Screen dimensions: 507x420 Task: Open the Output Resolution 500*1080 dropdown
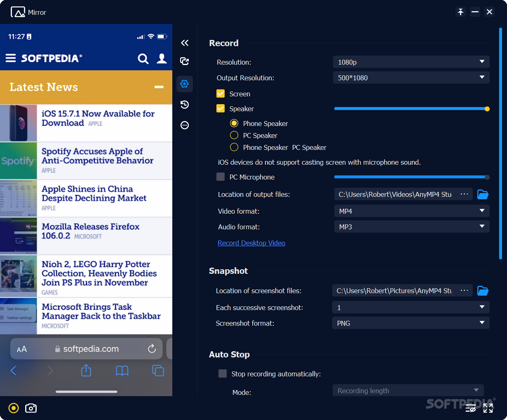tap(411, 77)
